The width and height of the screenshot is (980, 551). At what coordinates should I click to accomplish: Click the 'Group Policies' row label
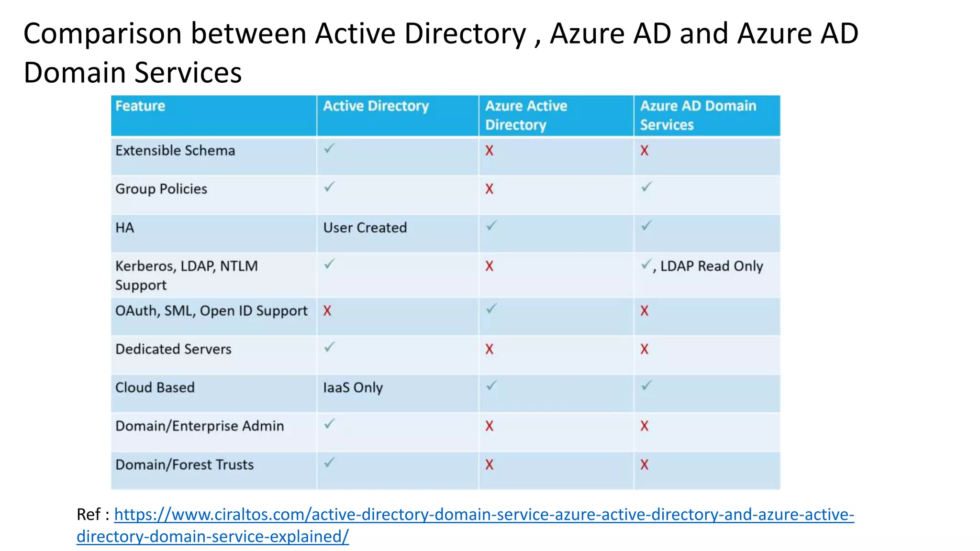click(161, 189)
